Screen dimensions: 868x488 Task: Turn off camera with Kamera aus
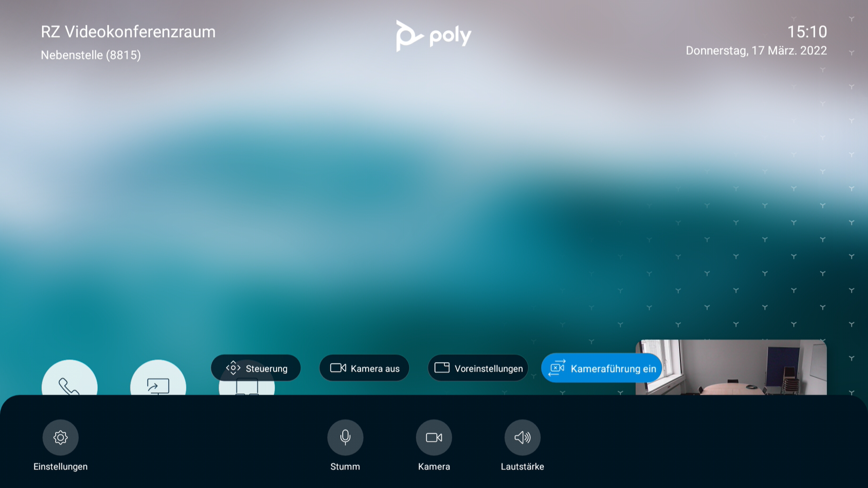[x=364, y=368]
